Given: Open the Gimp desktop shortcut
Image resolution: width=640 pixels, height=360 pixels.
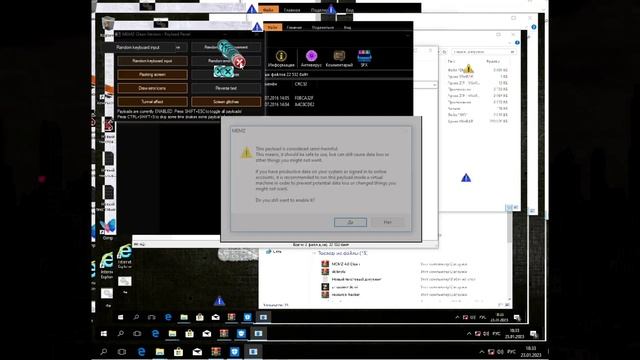Looking at the screenshot, I should [x=108, y=229].
